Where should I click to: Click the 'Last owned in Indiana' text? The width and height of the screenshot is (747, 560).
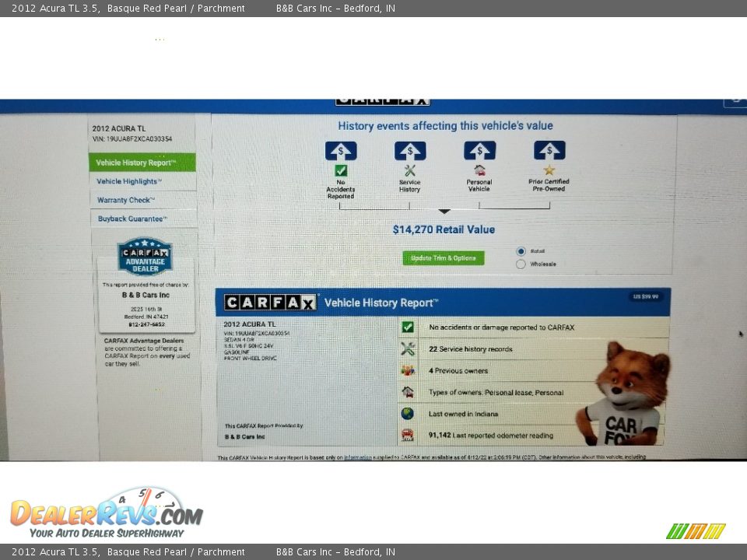pyautogui.click(x=464, y=414)
